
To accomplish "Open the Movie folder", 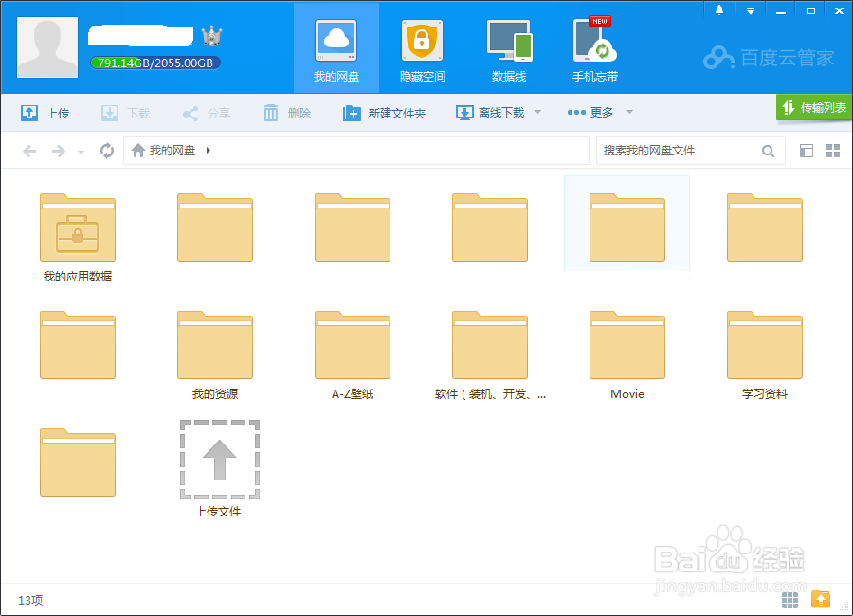I will [626, 344].
